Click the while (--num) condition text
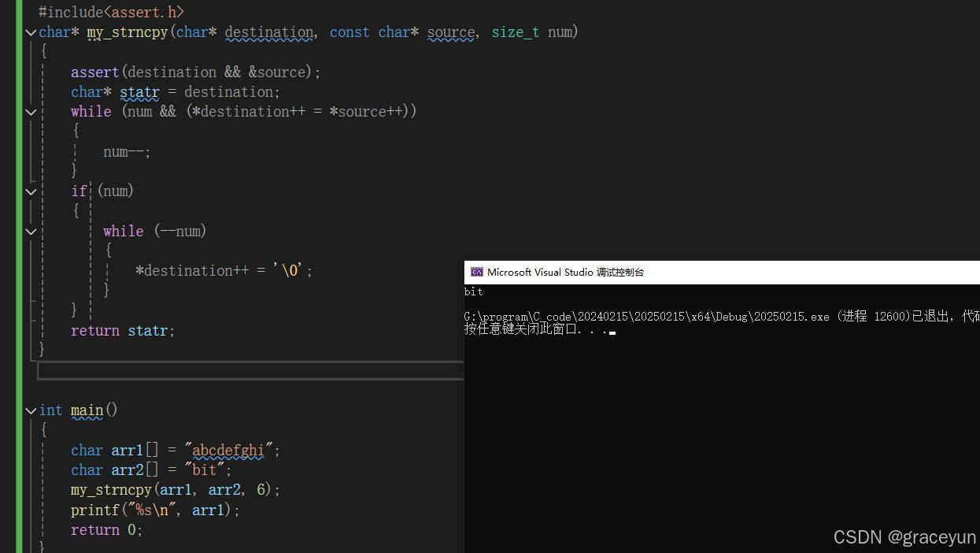This screenshot has height=553, width=980. (155, 232)
